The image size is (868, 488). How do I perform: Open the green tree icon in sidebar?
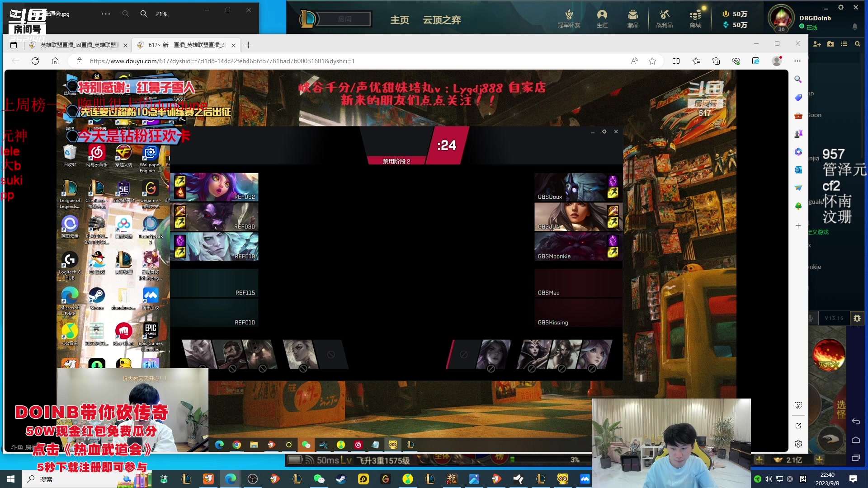(x=798, y=206)
